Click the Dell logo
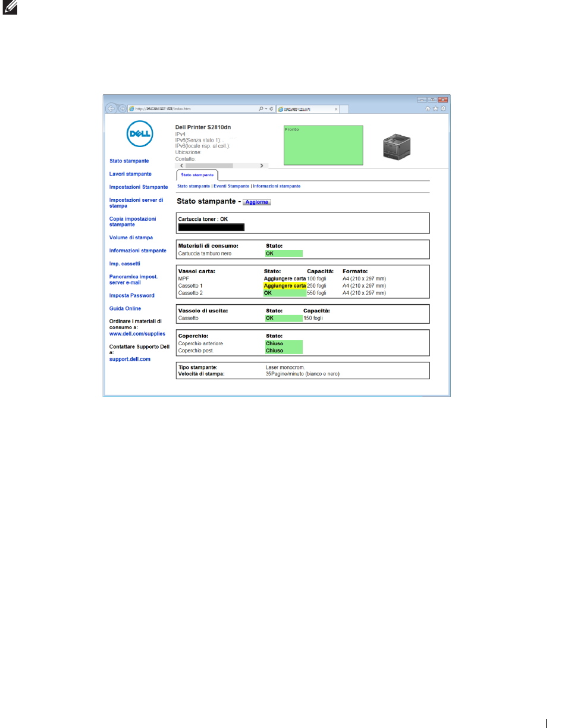Image resolution: width=571 pixels, height=728 pixels. coord(140,134)
